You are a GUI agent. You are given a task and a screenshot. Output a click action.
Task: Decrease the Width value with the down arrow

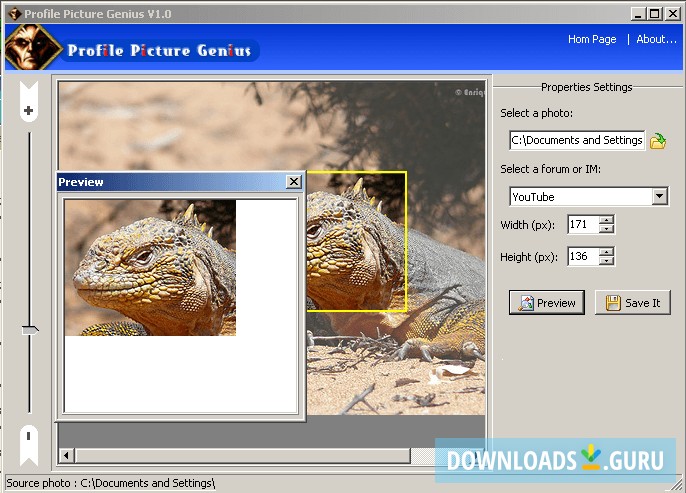pos(606,229)
